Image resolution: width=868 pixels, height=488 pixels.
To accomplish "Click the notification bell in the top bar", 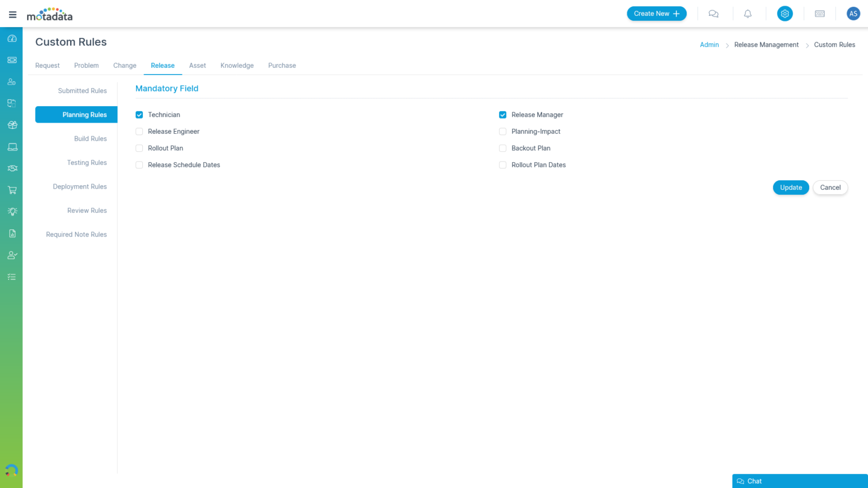I will pyautogui.click(x=748, y=14).
